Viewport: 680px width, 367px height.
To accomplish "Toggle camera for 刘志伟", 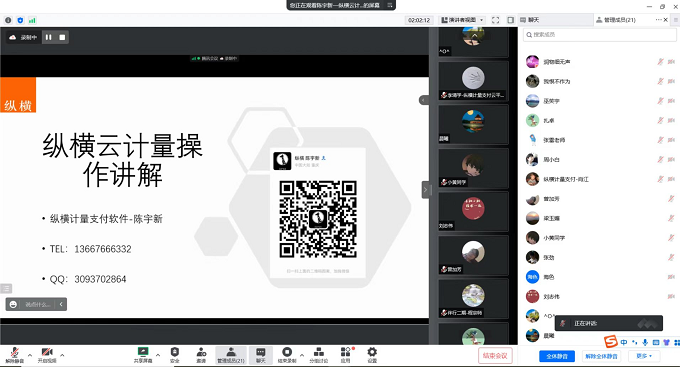I will click(671, 297).
